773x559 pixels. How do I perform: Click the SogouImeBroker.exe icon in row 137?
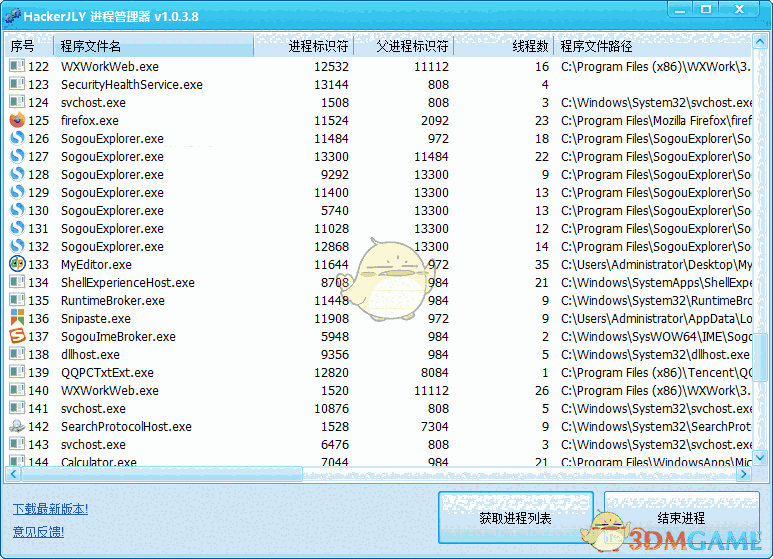point(17,336)
